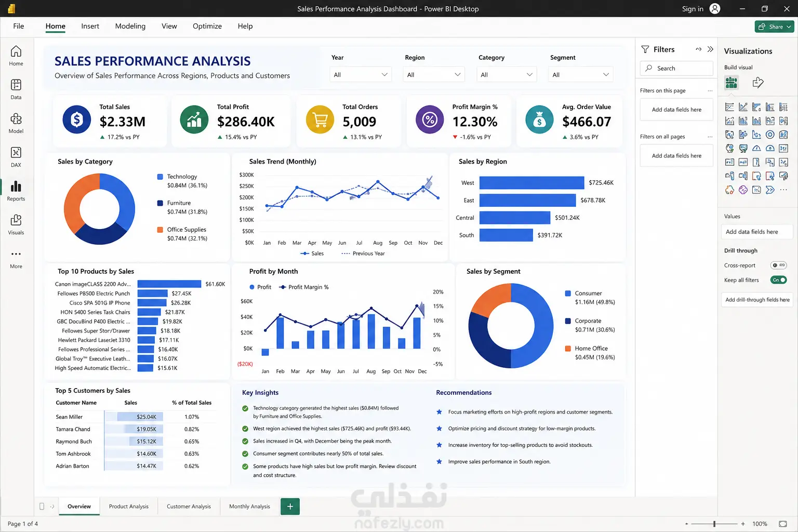Select the West bar in Sales by Region

coord(531,183)
